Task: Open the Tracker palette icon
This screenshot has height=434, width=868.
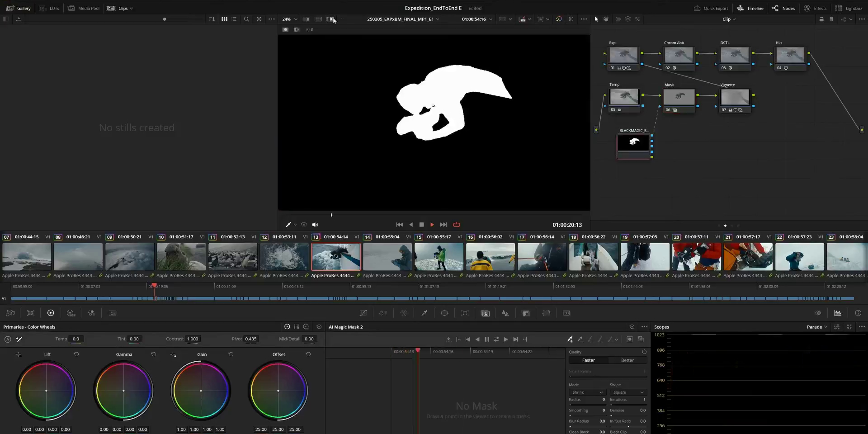Action: point(465,313)
